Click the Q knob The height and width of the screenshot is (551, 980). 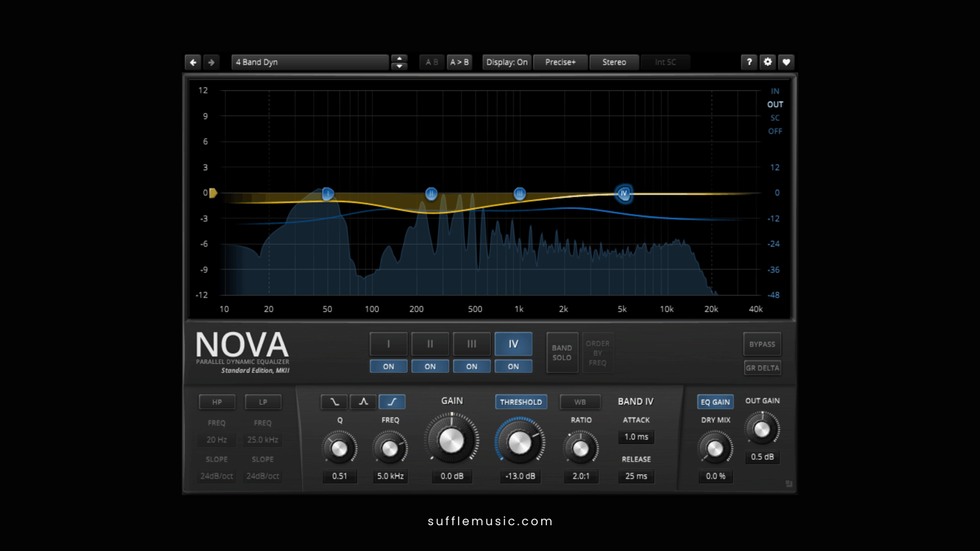(339, 448)
